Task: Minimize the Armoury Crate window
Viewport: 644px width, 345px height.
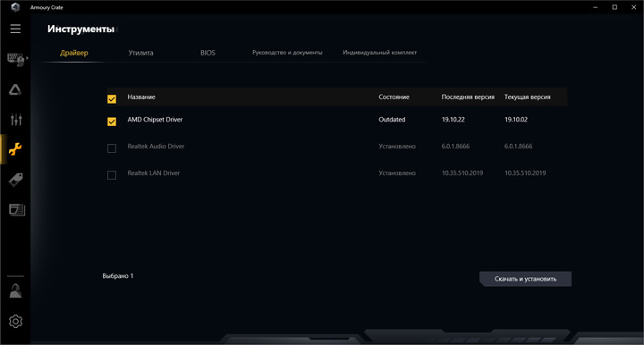Action: tap(596, 7)
